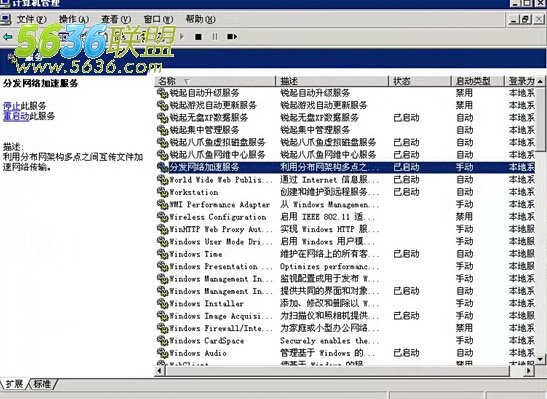
Task: Click the restart service toolbar button
Action: pyautogui.click(x=232, y=37)
